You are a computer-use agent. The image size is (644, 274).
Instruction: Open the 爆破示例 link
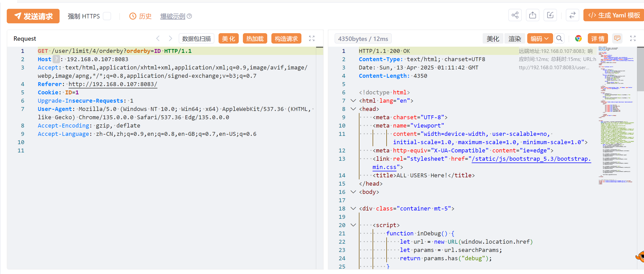(x=173, y=16)
